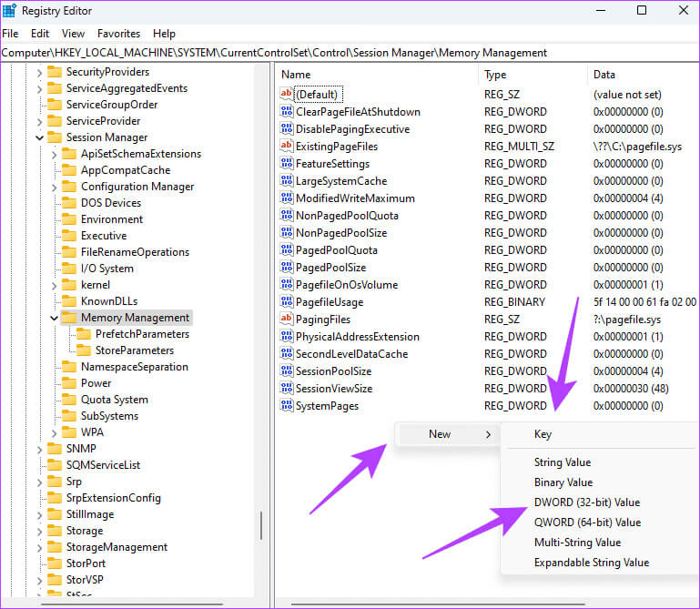Screen dimensions: 700x609
Task: Click the PrefetchParameters folder icon
Action: (84, 334)
